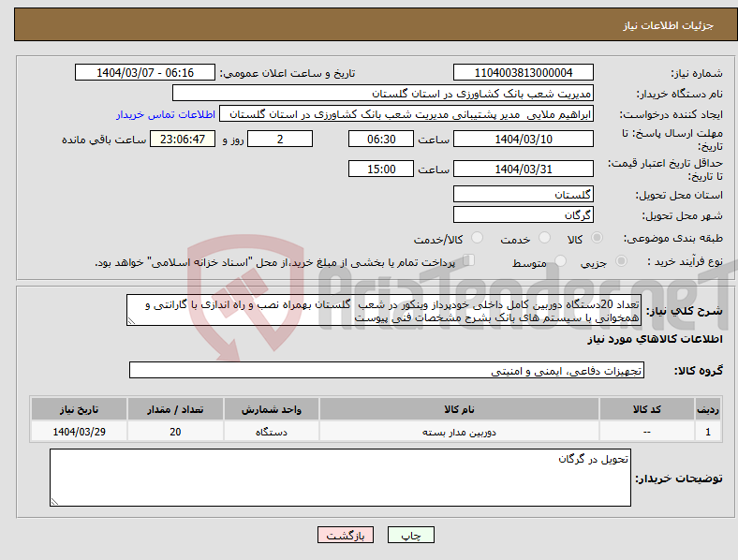Viewport: 738px width, 560px height.
Task: Click response deadline time 06:30
Action: pyautogui.click(x=381, y=139)
